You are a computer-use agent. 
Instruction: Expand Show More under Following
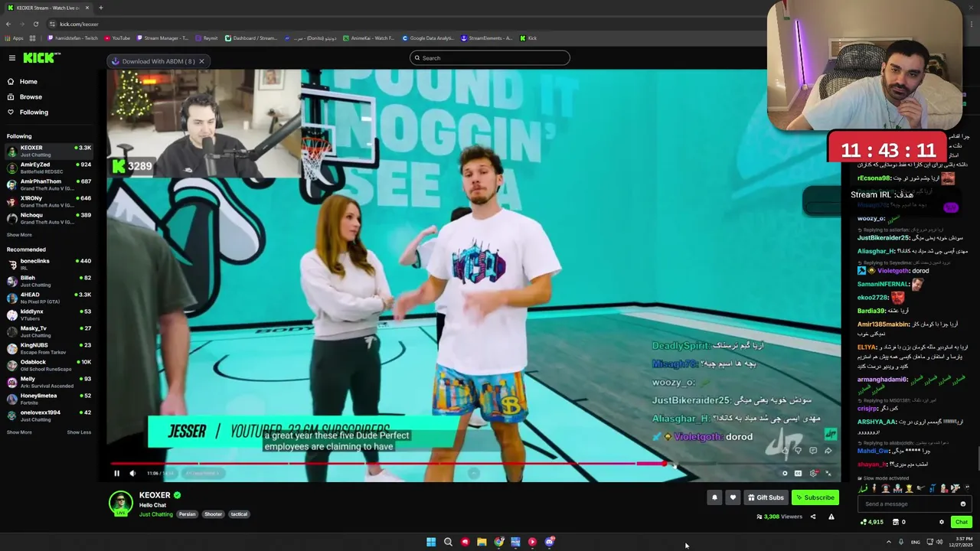click(19, 235)
